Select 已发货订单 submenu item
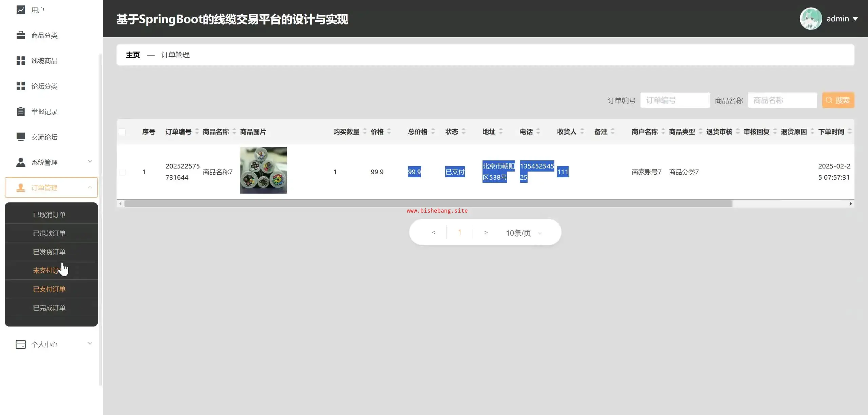This screenshot has width=868, height=415. point(49,252)
